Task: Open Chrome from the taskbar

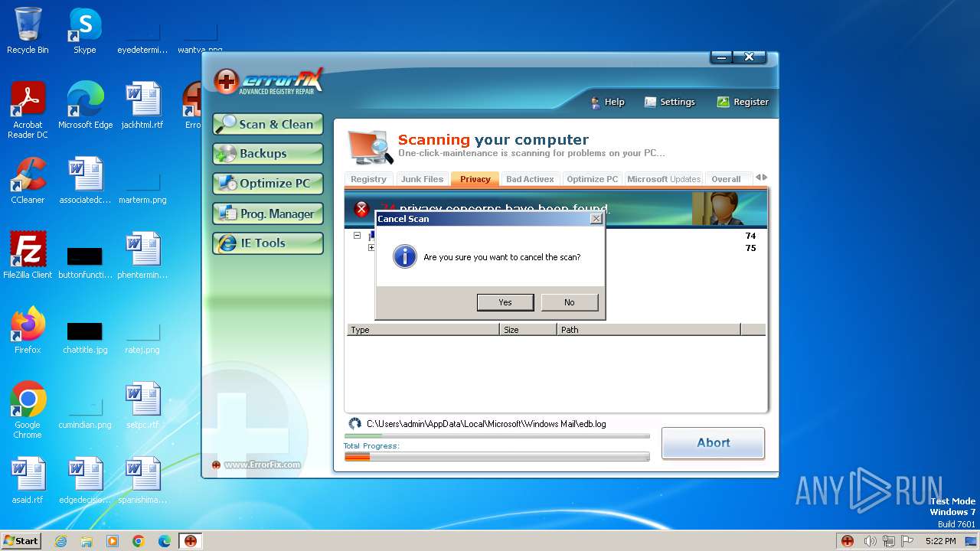Action: pyautogui.click(x=138, y=541)
